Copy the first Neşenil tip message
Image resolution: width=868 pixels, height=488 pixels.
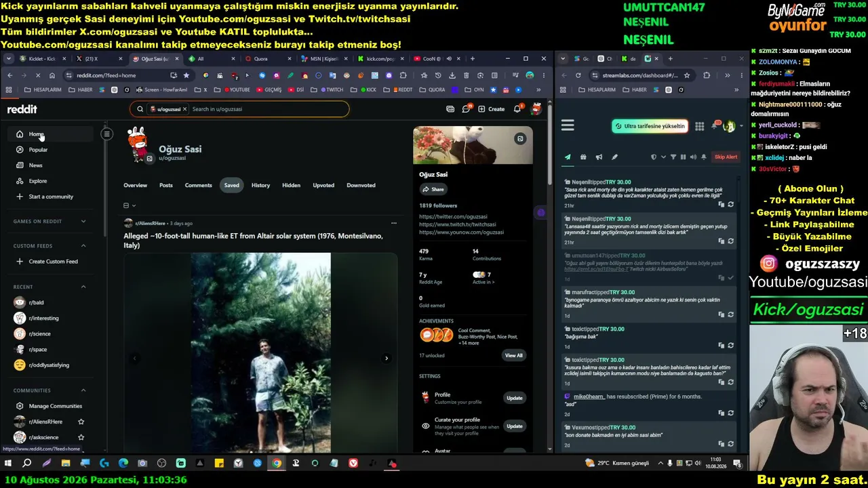[722, 204]
